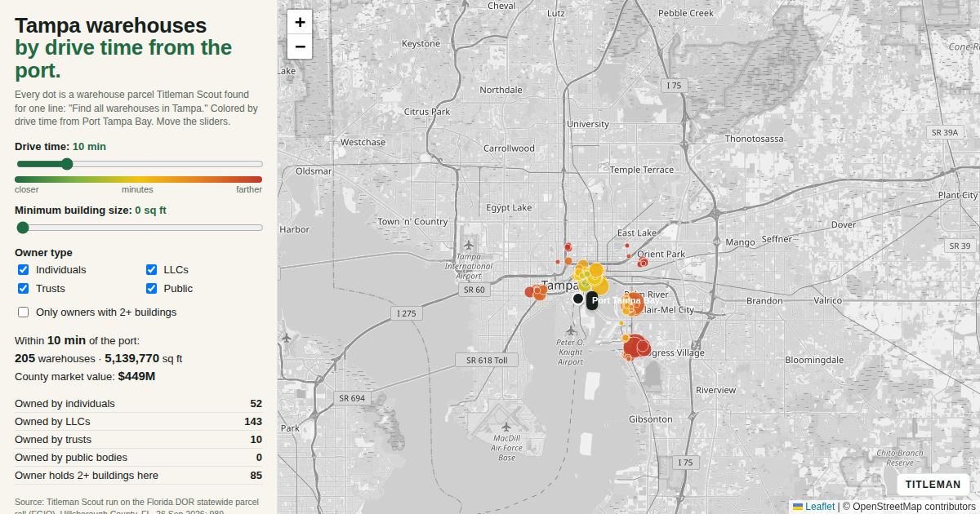Click the Minimum building size slider handle
Image resolution: width=980 pixels, height=514 pixels.
pos(23,228)
